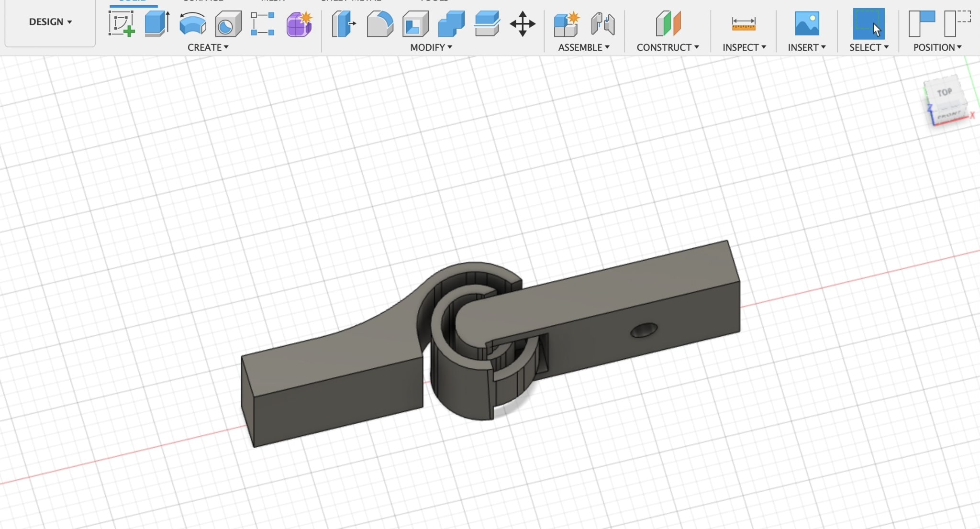Screen dimensions: 980x529
Task: Expand the CONSTRUCT menu
Action: pyautogui.click(x=668, y=47)
